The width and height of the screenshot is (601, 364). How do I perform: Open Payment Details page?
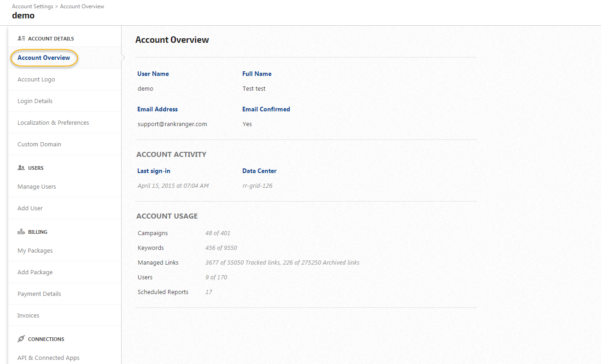(39, 294)
